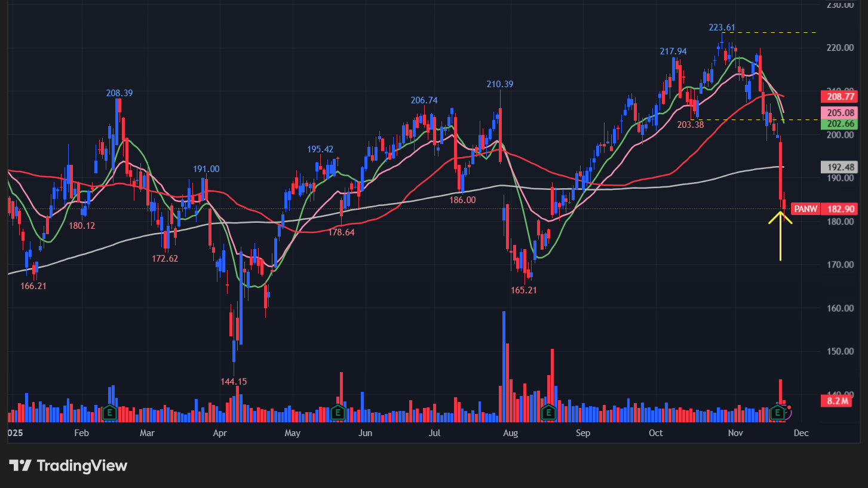
Task: Click the 223.61 high price annotation
Action: (x=722, y=27)
